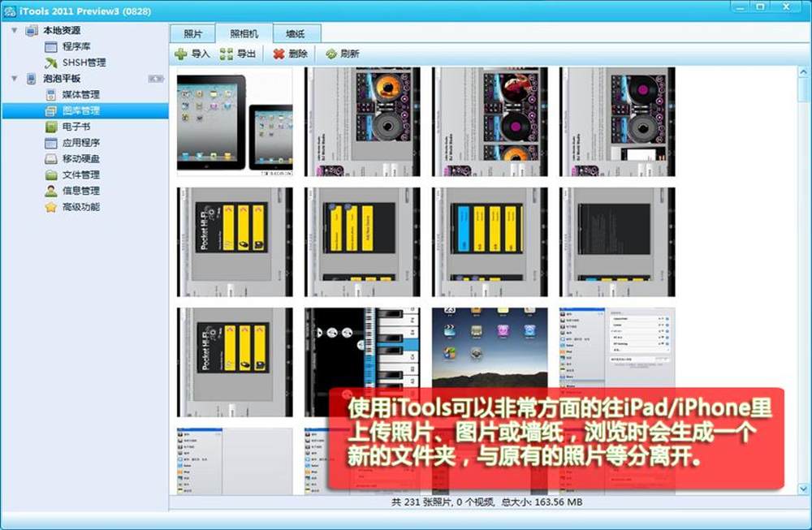Click the 泡泡平板 device icon
This screenshot has width=812, height=530.
tap(32, 79)
